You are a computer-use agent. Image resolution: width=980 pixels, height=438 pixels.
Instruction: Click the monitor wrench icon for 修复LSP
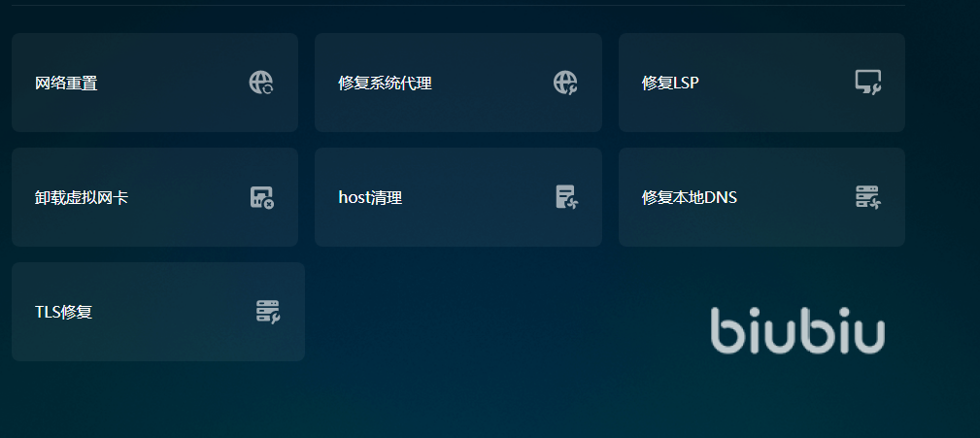868,83
